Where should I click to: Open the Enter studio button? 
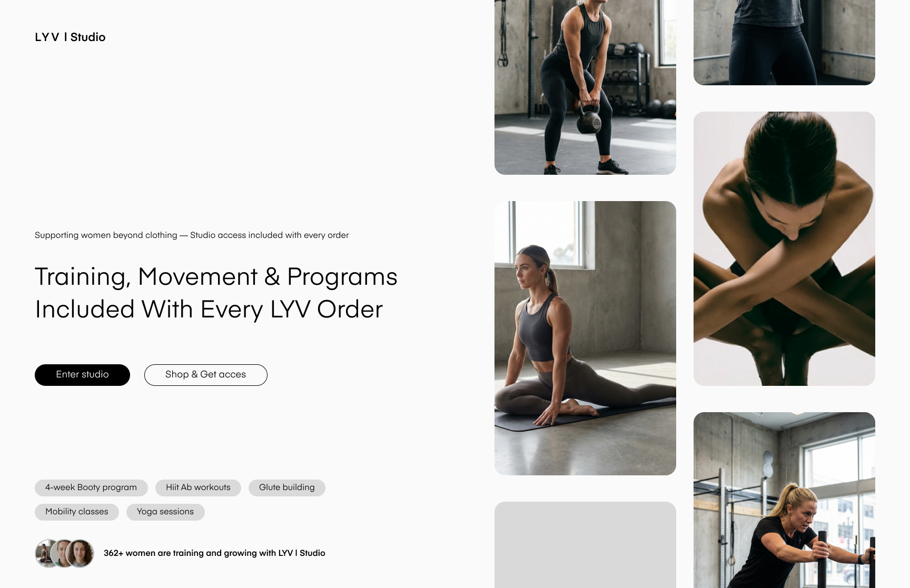(x=82, y=375)
